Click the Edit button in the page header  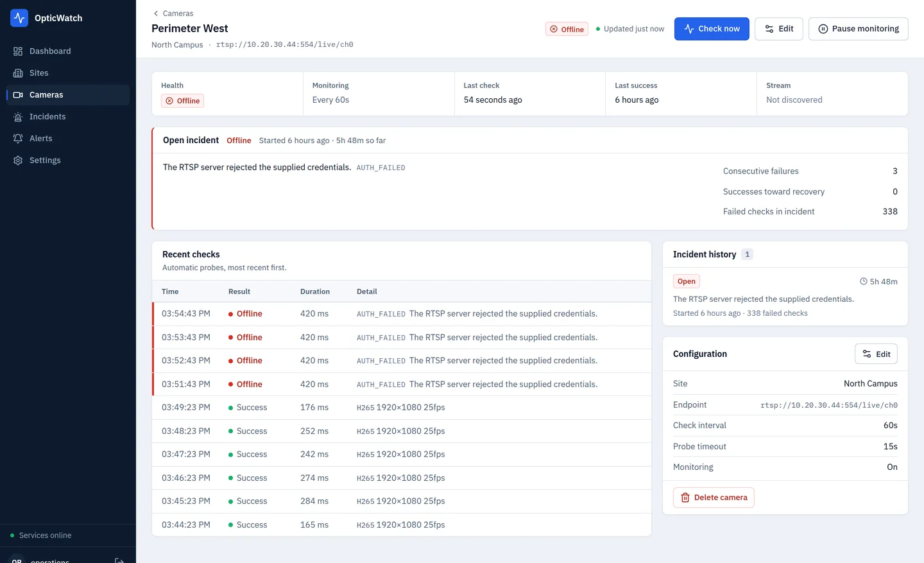pos(779,29)
